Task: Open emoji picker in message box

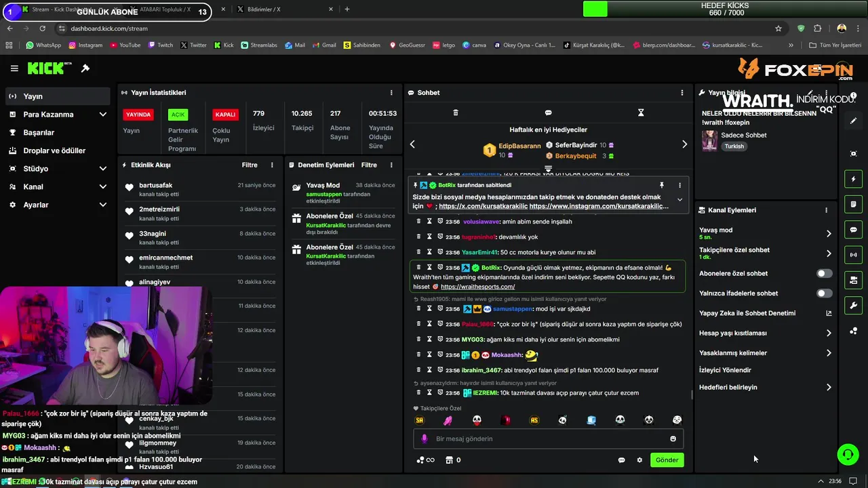Action: (673, 439)
